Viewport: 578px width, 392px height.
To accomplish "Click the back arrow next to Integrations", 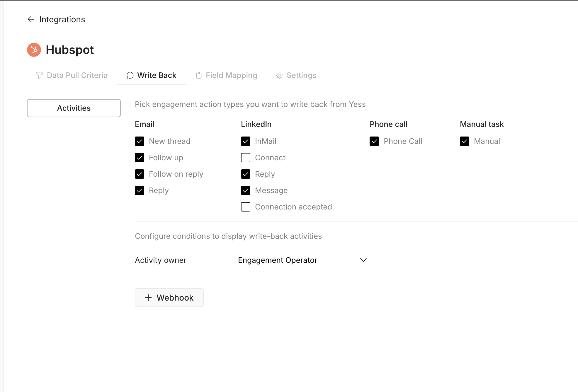I will tap(31, 19).
